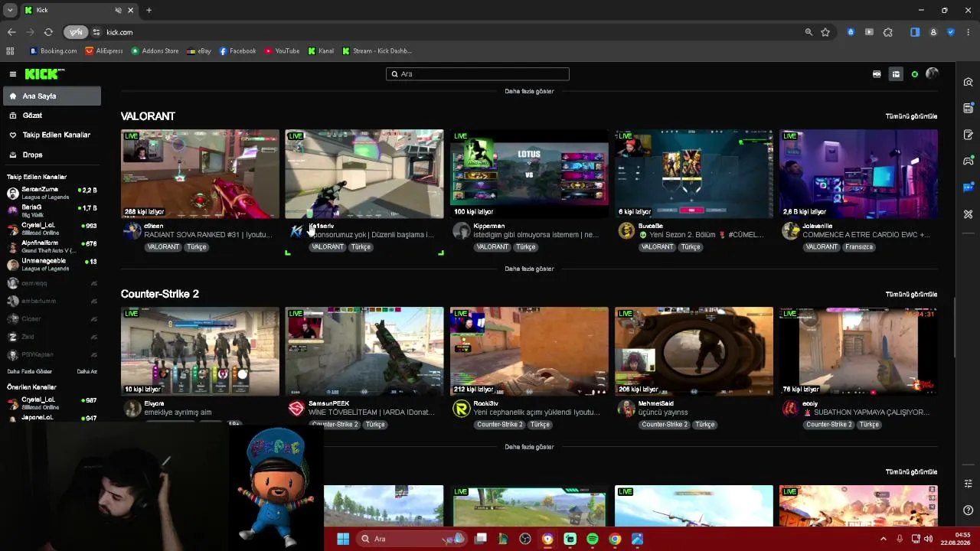Screen dimensions: 980x551
Task: Open the user profile avatar menu
Action: (x=932, y=74)
